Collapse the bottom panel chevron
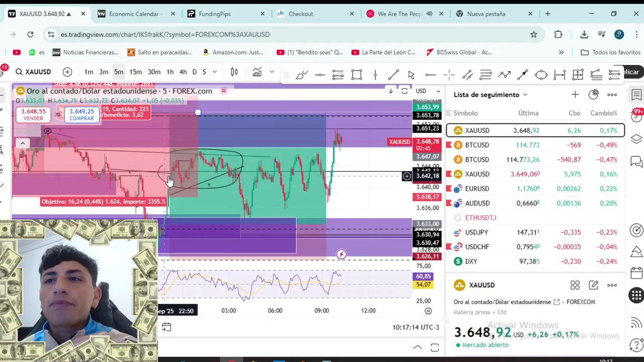The width and height of the screenshot is (644, 362). coord(418,348)
